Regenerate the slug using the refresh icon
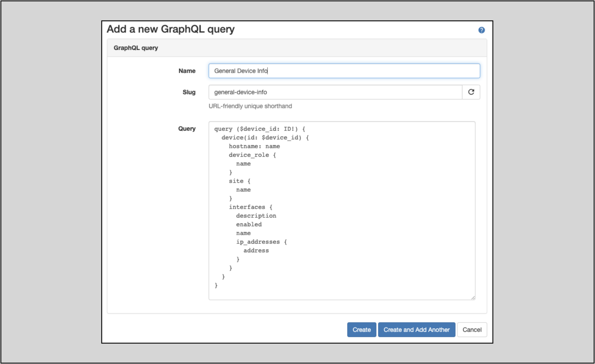595x364 pixels. click(471, 92)
